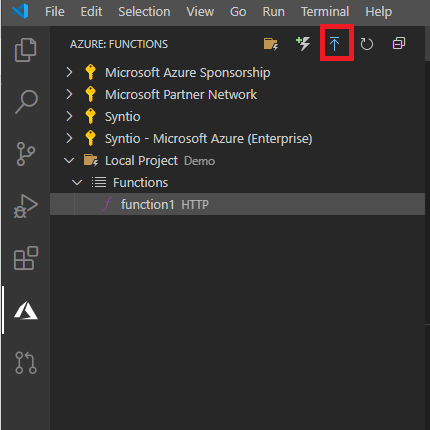Open the Terminal menu
430x430 pixels.
325,12
